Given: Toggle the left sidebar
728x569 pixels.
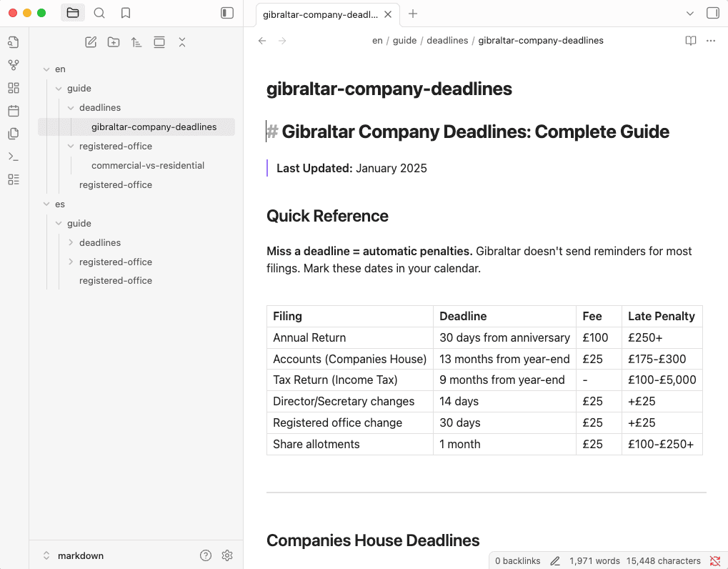Looking at the screenshot, I should (227, 13).
